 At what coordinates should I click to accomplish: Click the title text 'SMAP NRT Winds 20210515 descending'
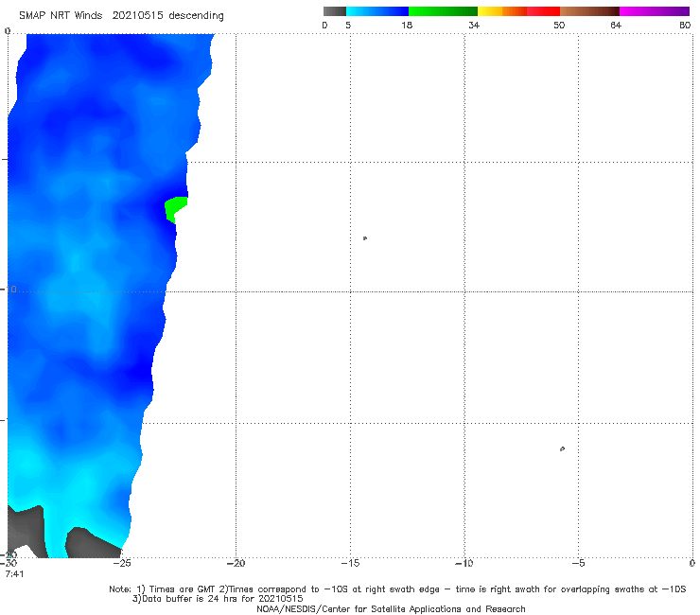coord(121,16)
